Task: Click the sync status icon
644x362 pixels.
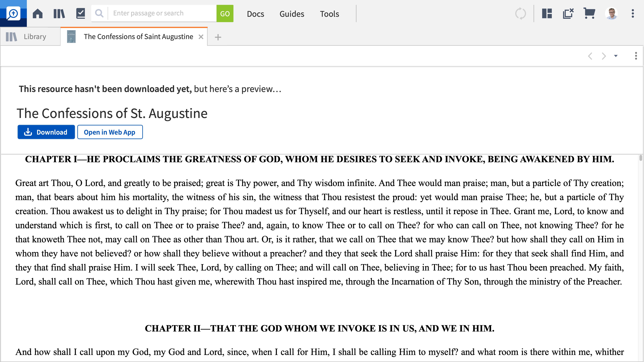Action: [521, 13]
